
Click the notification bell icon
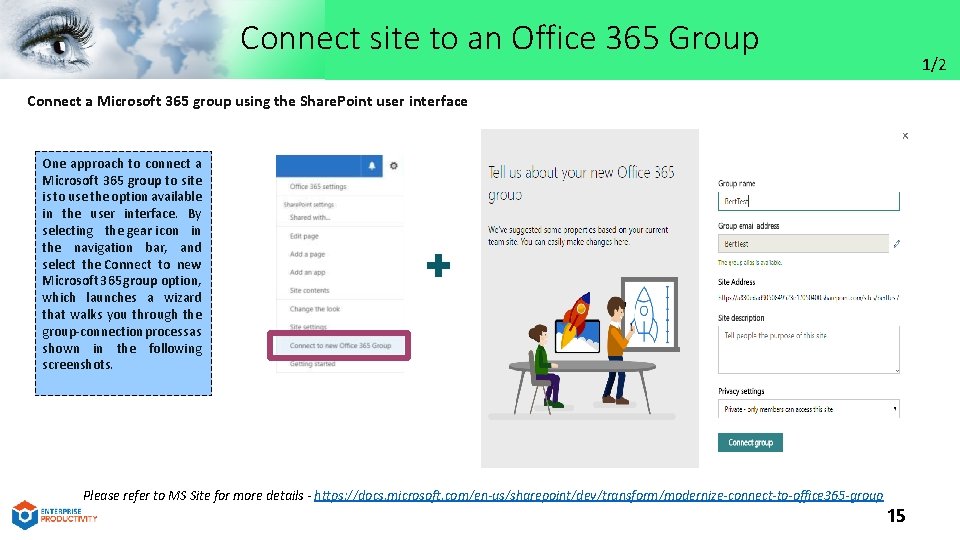pyautogui.click(x=372, y=166)
